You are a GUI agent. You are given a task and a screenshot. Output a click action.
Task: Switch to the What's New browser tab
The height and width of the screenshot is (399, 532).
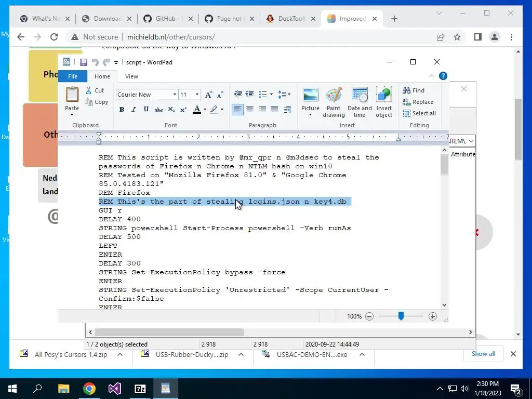(x=46, y=19)
